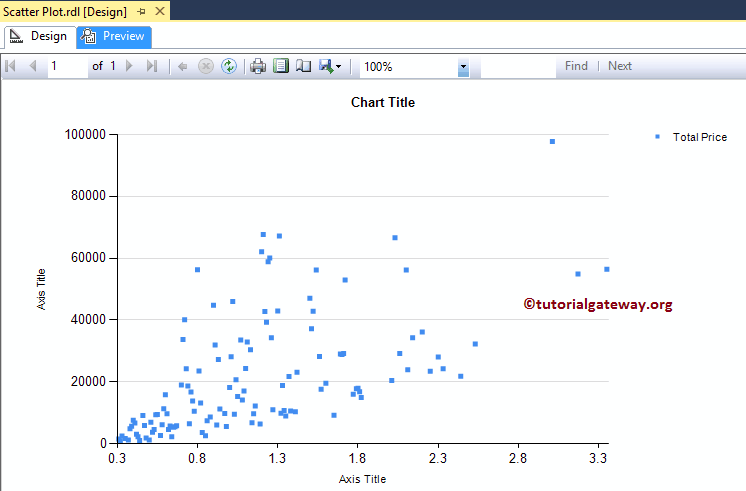Click the 60000 y-axis label
746x491 pixels.
pyautogui.click(x=88, y=257)
